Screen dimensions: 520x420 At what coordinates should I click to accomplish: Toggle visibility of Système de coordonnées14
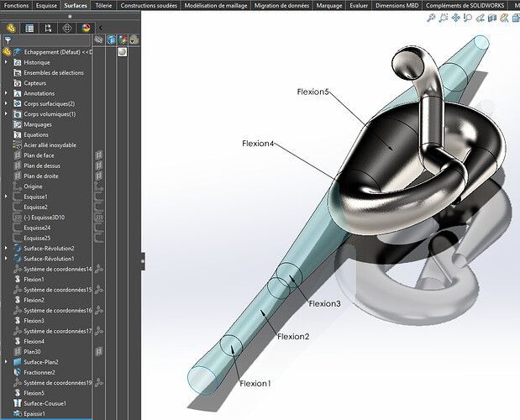point(99,269)
